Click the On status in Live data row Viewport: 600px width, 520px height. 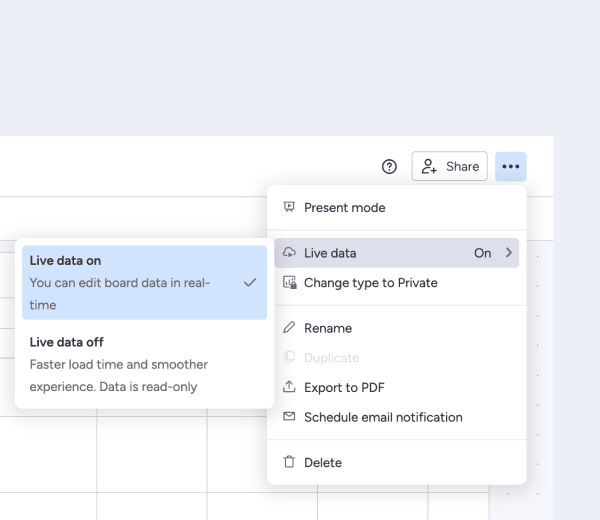482,253
